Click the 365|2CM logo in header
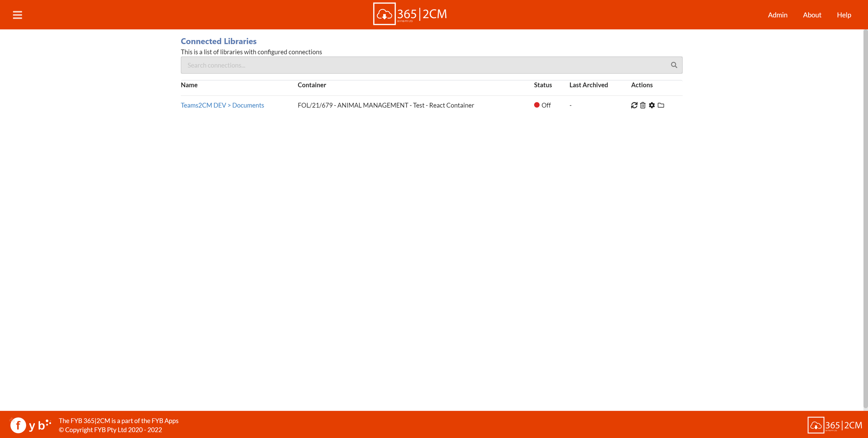This screenshot has width=868, height=438. click(410, 14)
